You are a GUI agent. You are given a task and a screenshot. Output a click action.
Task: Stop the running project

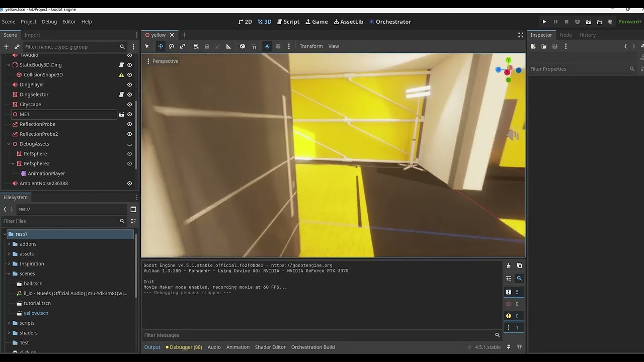coord(567,22)
